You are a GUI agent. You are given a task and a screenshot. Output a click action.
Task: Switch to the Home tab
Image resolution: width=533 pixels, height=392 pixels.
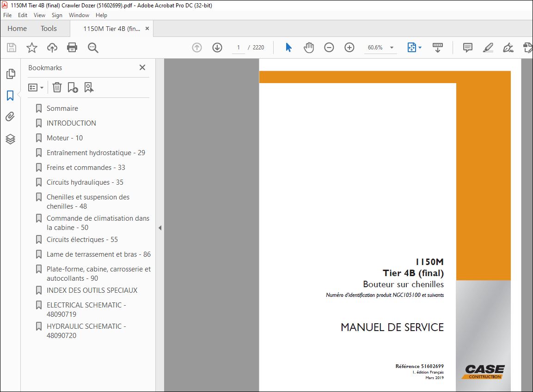(17, 29)
